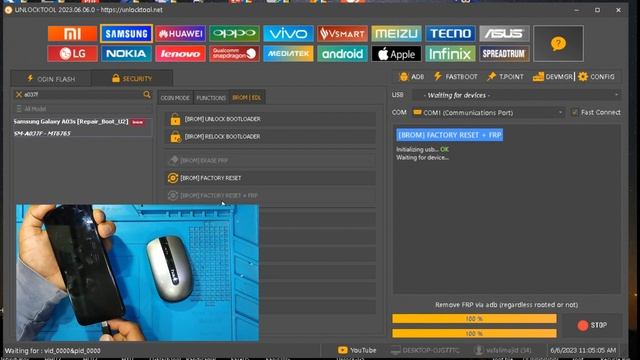The width and height of the screenshot is (640, 360).
Task: Open the Apple brand tile
Action: click(x=396, y=53)
